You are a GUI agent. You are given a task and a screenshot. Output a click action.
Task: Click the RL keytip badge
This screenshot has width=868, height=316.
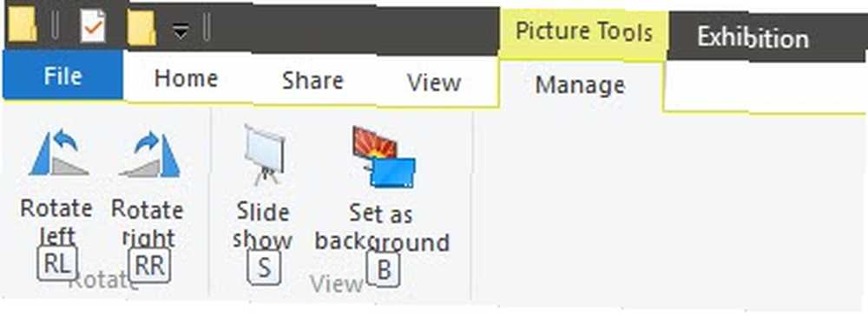57,263
